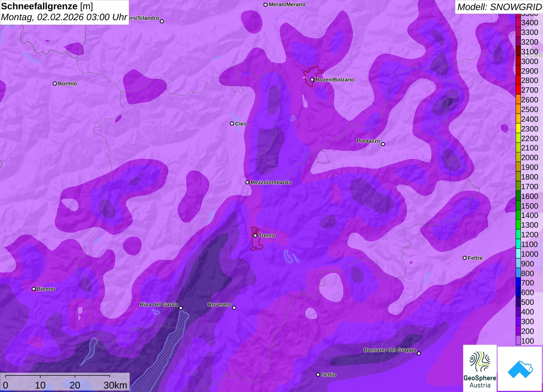The height and width of the screenshot is (392, 543).
Task: Click the Meran/Merano city marker dot
Action: coord(266,5)
